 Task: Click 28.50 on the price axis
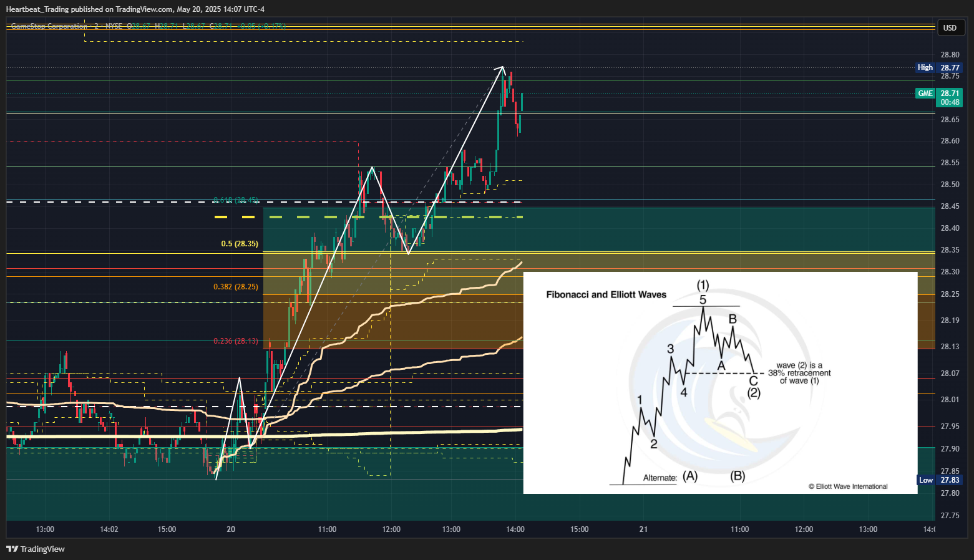[950, 185]
